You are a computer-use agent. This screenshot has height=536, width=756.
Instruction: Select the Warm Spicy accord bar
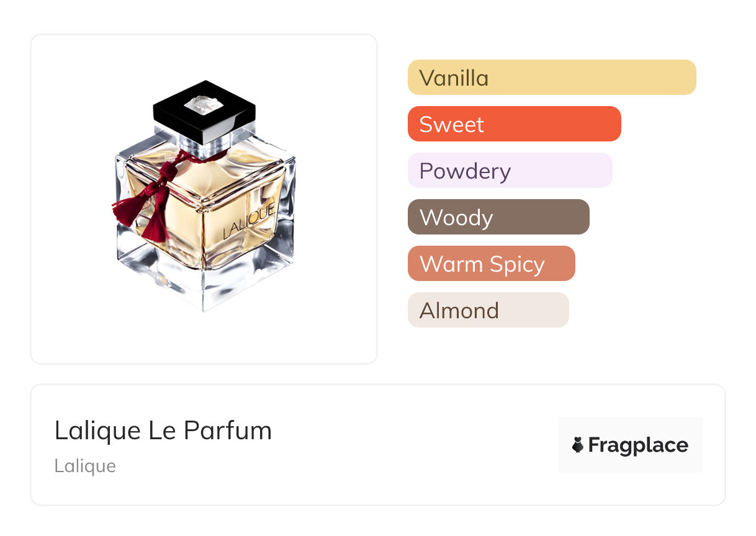[x=491, y=264]
